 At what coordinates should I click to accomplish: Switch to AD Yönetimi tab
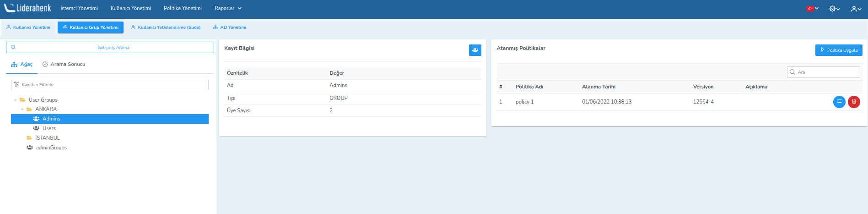click(230, 27)
